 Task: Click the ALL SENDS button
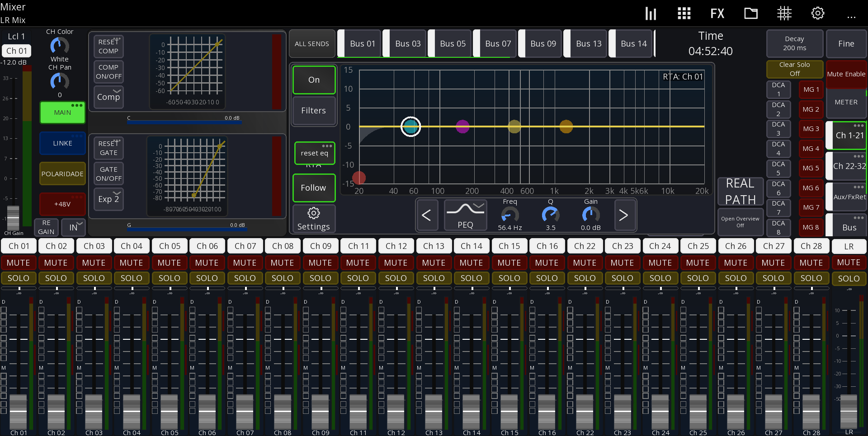click(x=312, y=43)
